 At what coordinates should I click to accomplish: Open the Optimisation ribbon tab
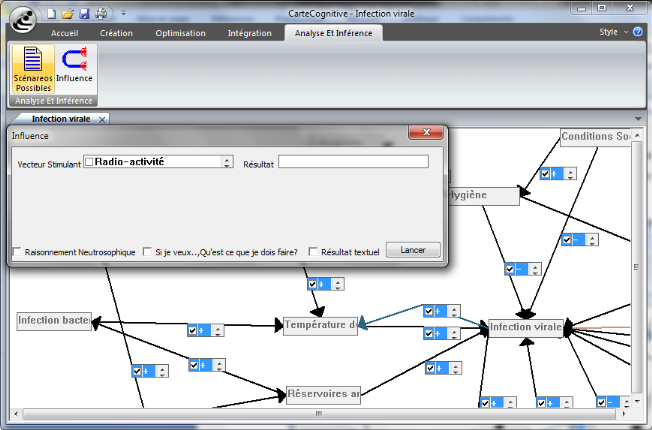point(180,33)
